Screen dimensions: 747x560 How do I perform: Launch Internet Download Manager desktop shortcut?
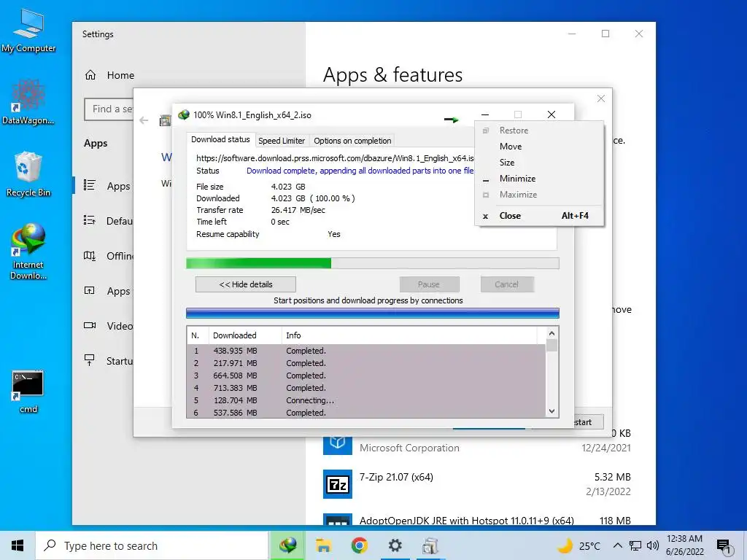pos(28,251)
